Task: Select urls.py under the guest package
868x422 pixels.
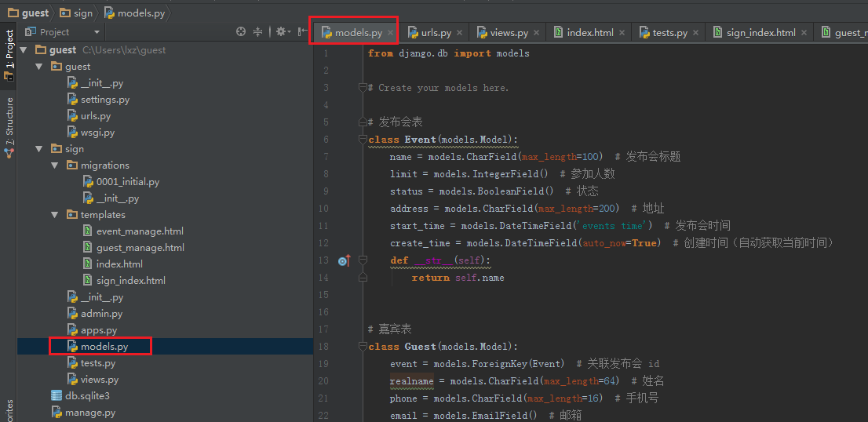Action: click(96, 116)
